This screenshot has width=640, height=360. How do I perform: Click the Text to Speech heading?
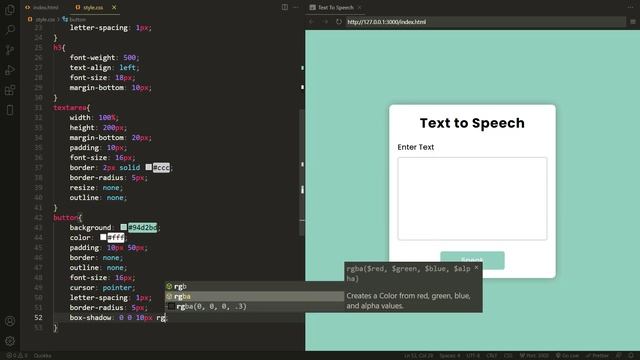[472, 123]
